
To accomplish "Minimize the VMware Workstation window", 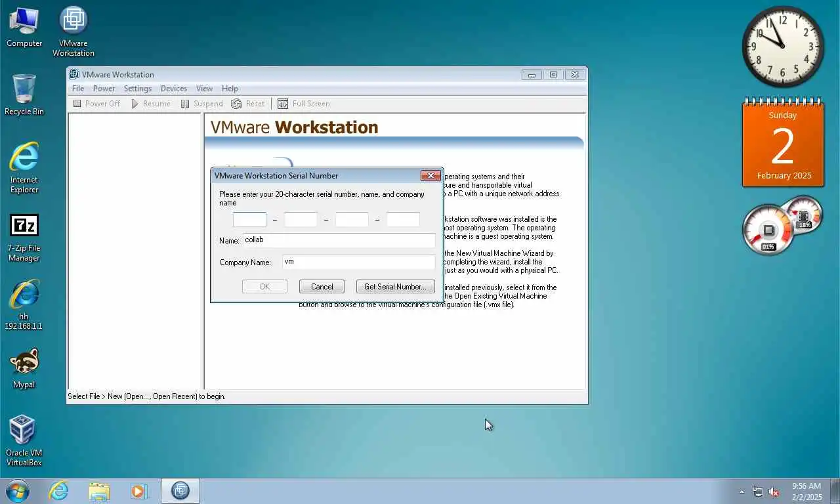I will (x=532, y=75).
